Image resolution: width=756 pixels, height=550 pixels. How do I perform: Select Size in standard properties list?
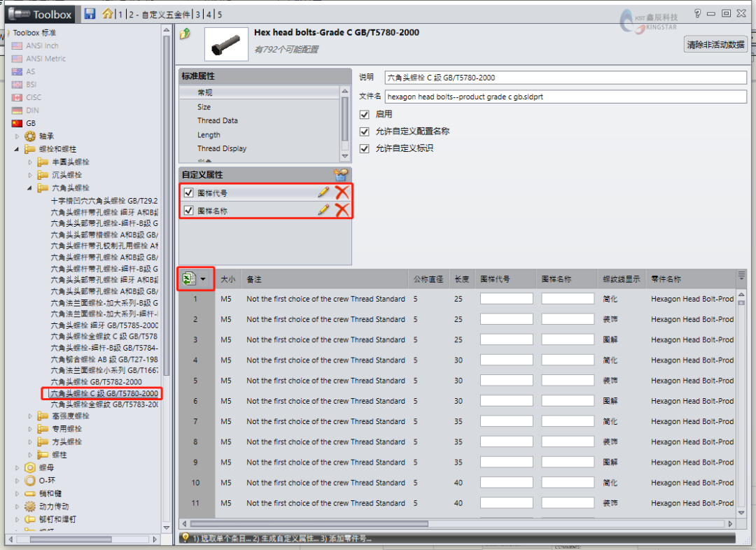[x=204, y=107]
